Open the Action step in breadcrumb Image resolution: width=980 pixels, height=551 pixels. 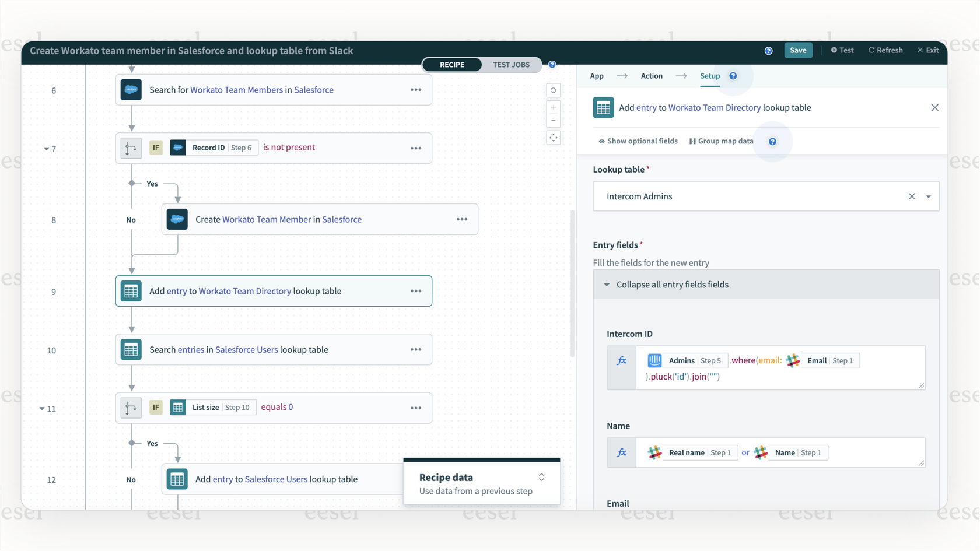tap(652, 76)
